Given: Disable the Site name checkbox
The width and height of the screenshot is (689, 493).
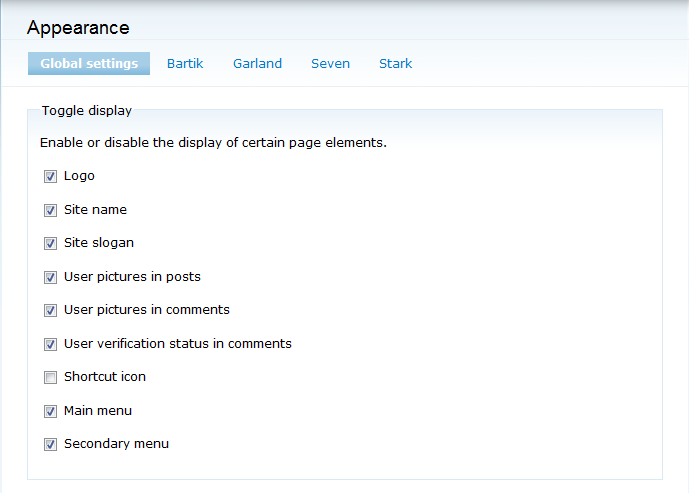Looking at the screenshot, I should pyautogui.click(x=50, y=211).
